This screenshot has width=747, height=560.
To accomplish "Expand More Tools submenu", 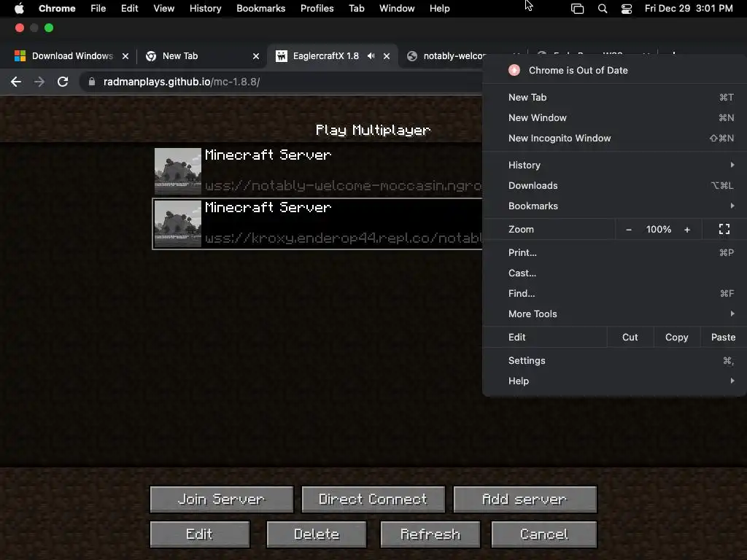I will click(614, 314).
